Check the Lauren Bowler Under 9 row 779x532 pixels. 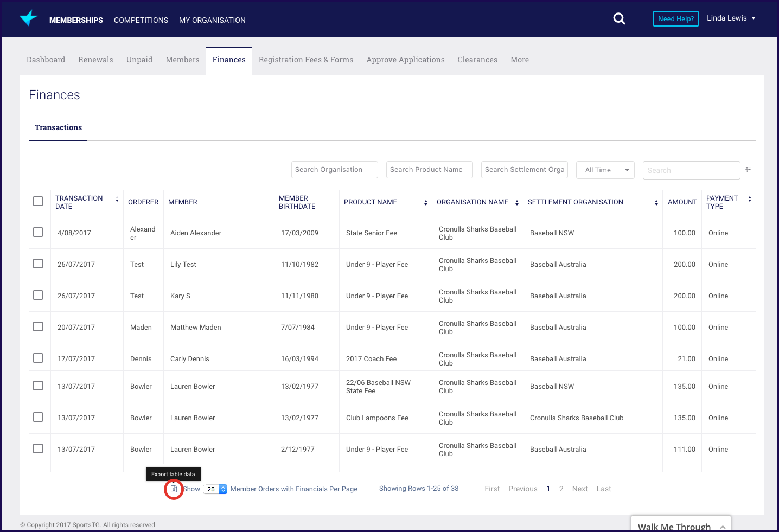pyautogui.click(x=38, y=448)
